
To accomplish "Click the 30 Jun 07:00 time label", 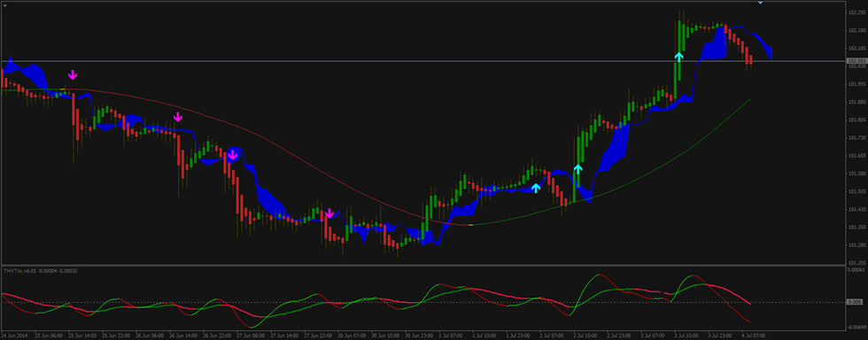I will coord(353,336).
